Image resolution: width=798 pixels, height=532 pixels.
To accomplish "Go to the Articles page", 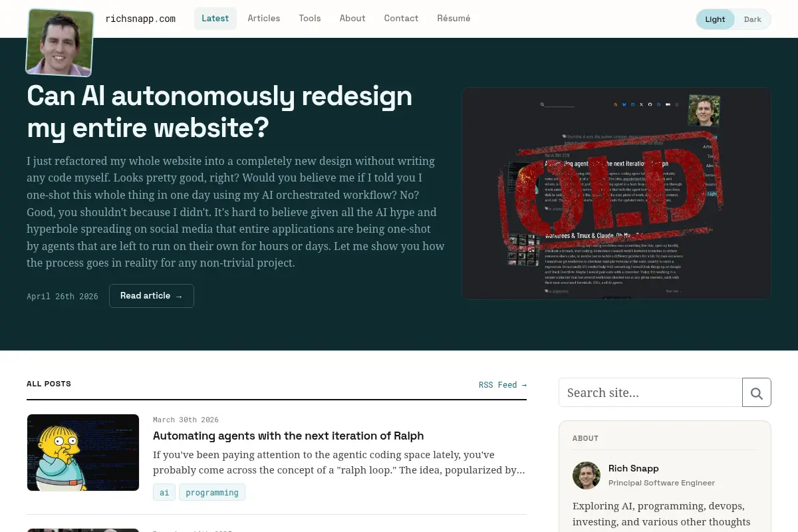I will point(264,19).
